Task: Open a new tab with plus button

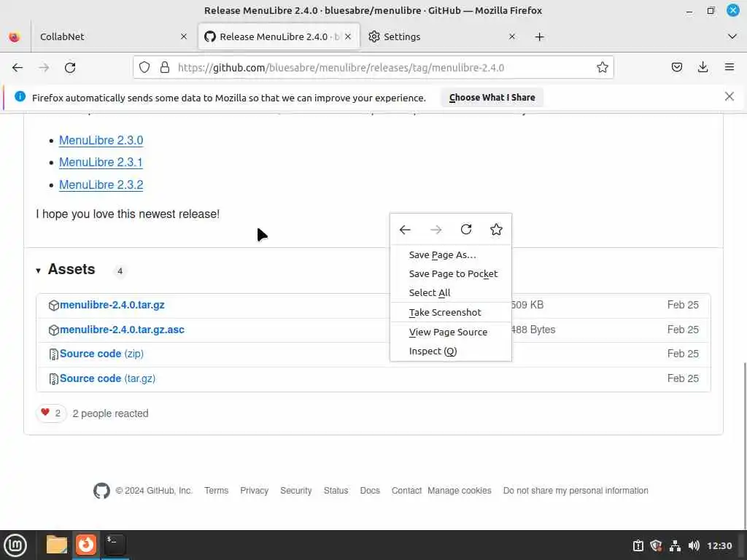Action: [x=539, y=36]
